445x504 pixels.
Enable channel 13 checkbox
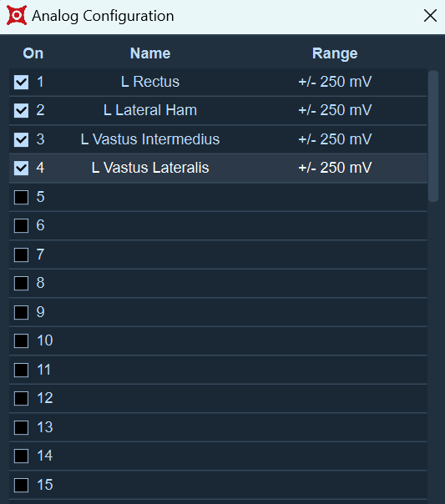[21, 427]
